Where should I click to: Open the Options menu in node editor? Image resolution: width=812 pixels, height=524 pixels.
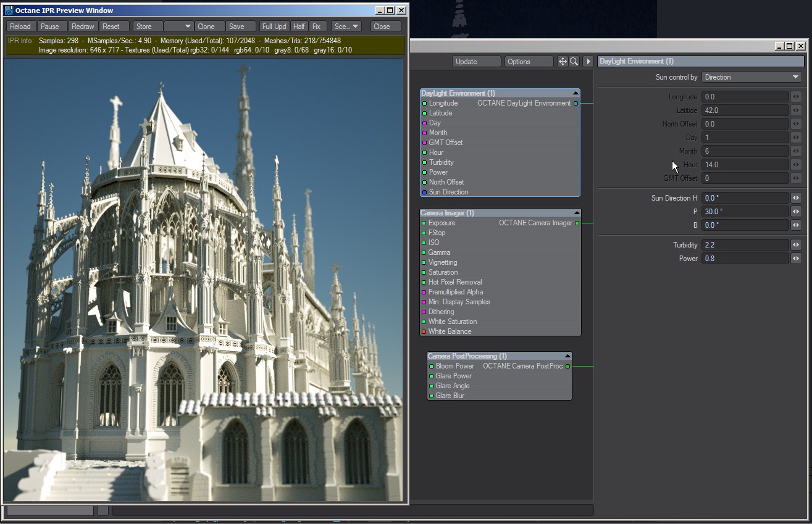pyautogui.click(x=529, y=62)
